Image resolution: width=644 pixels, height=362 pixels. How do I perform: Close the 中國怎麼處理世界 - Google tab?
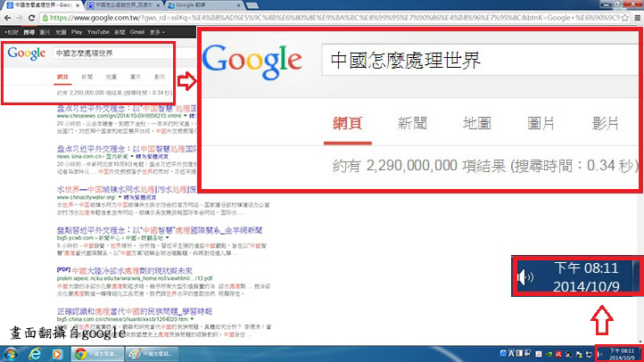tap(78, 5)
